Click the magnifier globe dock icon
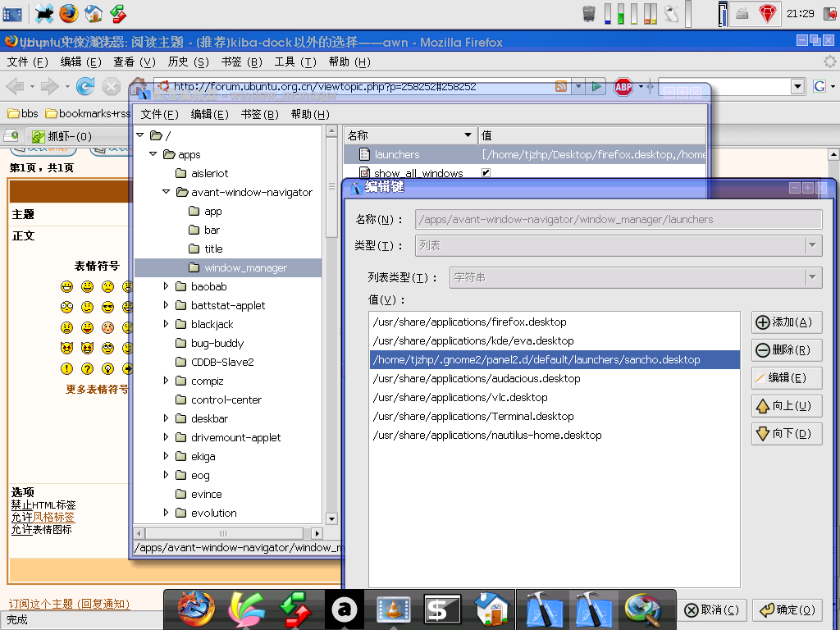Screen dimensions: 840x630 tap(643, 609)
